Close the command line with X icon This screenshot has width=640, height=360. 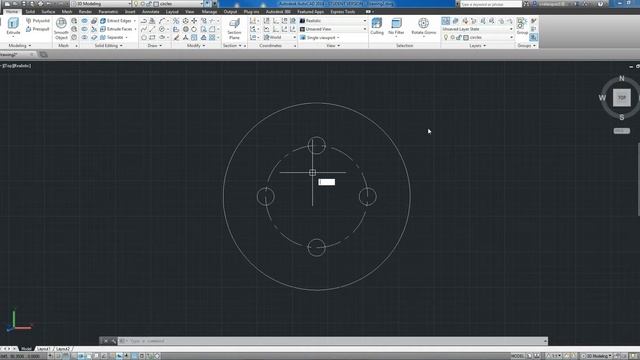point(105,341)
